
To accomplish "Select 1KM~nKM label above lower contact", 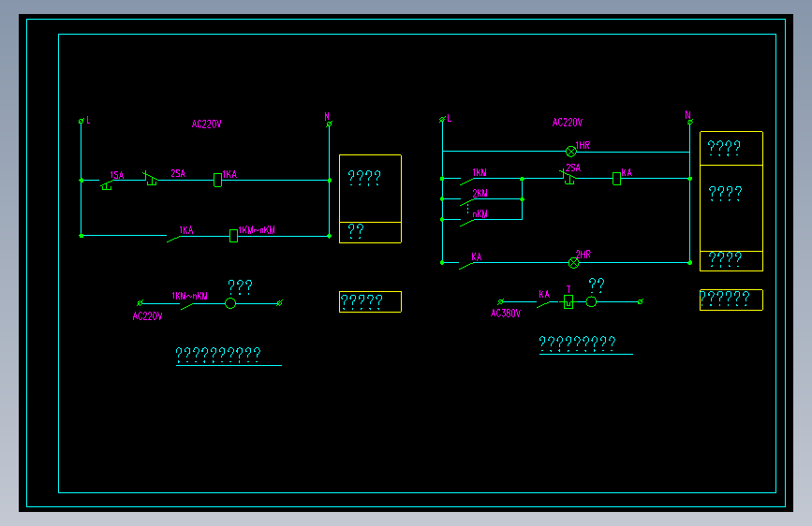I will [189, 296].
